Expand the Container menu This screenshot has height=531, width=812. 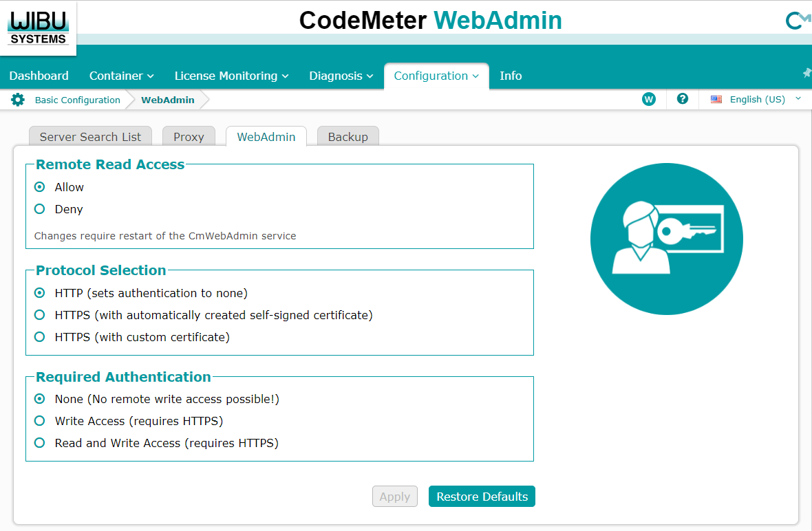(121, 76)
